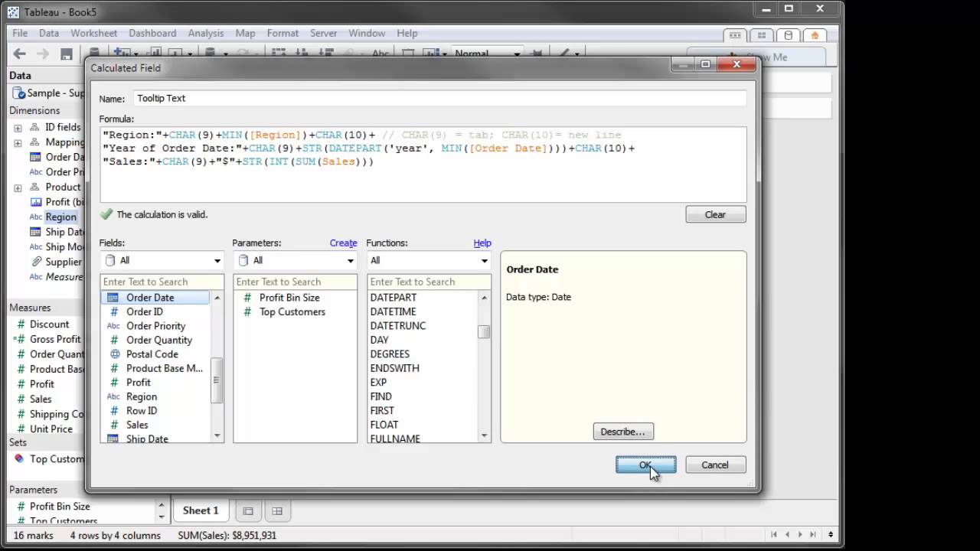Click the functions list scrollbar thumb

(x=484, y=331)
